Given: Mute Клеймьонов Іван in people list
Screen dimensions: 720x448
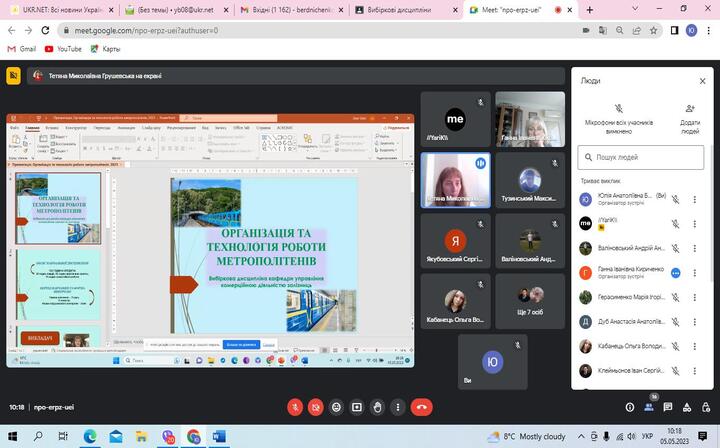Looking at the screenshot, I should 675,370.
